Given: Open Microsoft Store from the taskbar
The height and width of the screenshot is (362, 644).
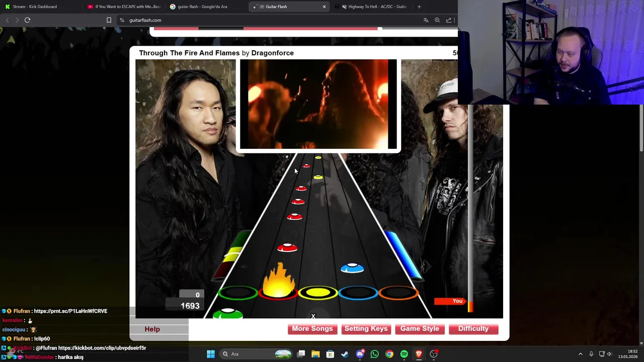Looking at the screenshot, I should click(x=330, y=354).
